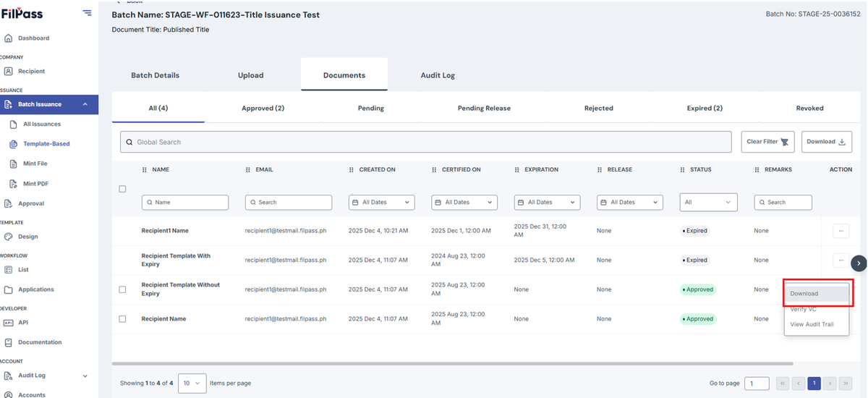Screen dimensions: 868x398
Task: Click the Approval sidebar icon
Action: [x=8, y=203]
